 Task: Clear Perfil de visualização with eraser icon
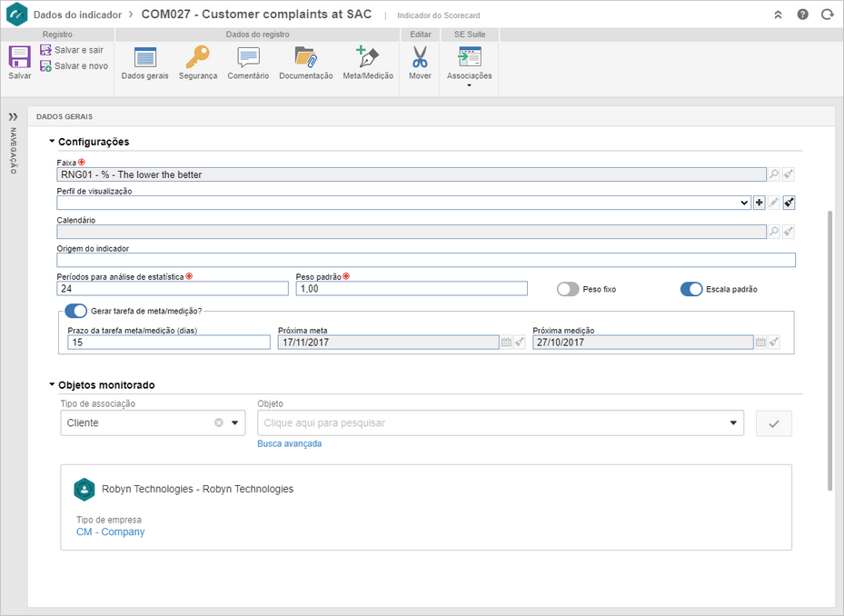[x=789, y=203]
